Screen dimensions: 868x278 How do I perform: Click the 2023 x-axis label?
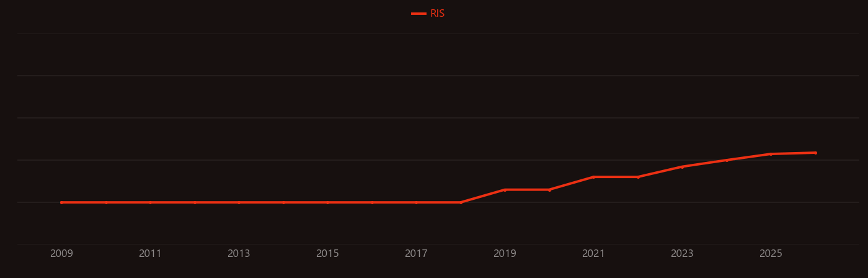(x=682, y=254)
